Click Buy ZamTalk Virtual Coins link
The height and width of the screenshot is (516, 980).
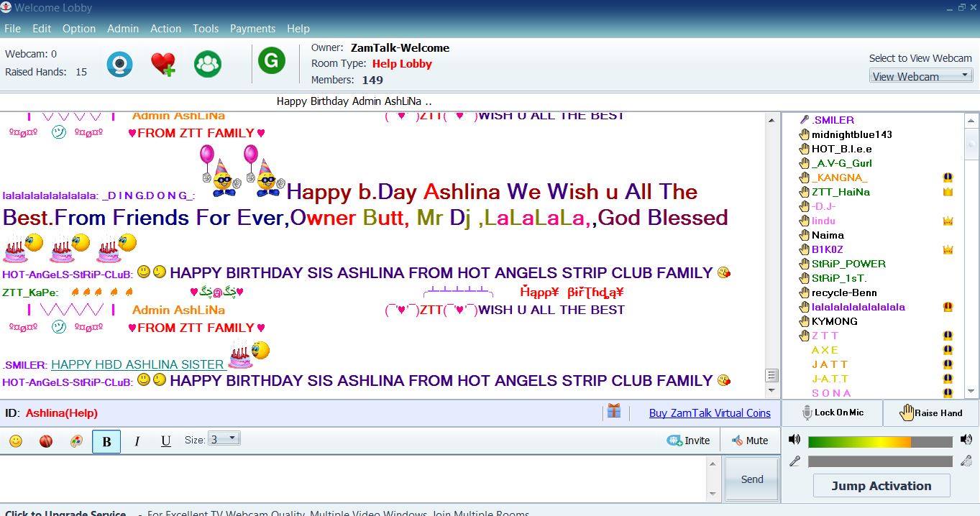pyautogui.click(x=710, y=413)
